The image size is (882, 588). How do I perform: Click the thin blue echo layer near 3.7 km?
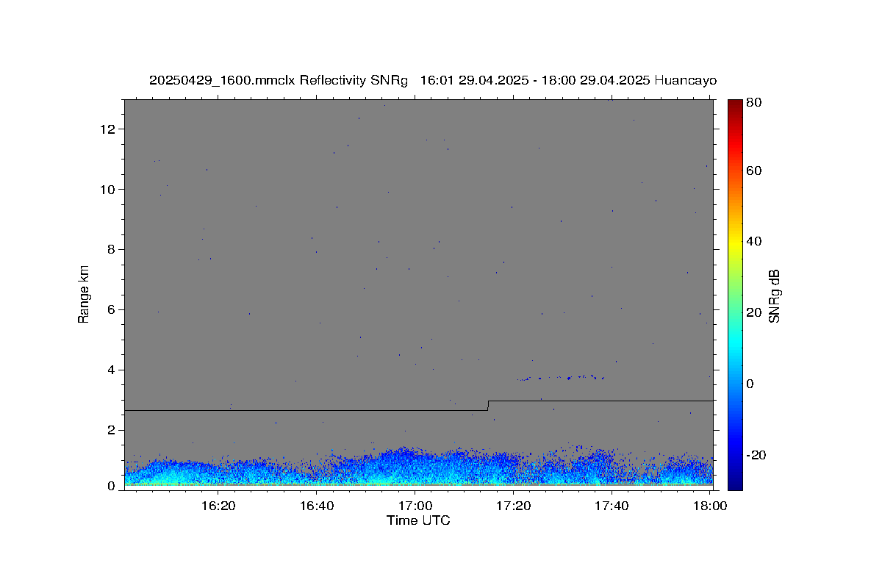tap(561, 378)
